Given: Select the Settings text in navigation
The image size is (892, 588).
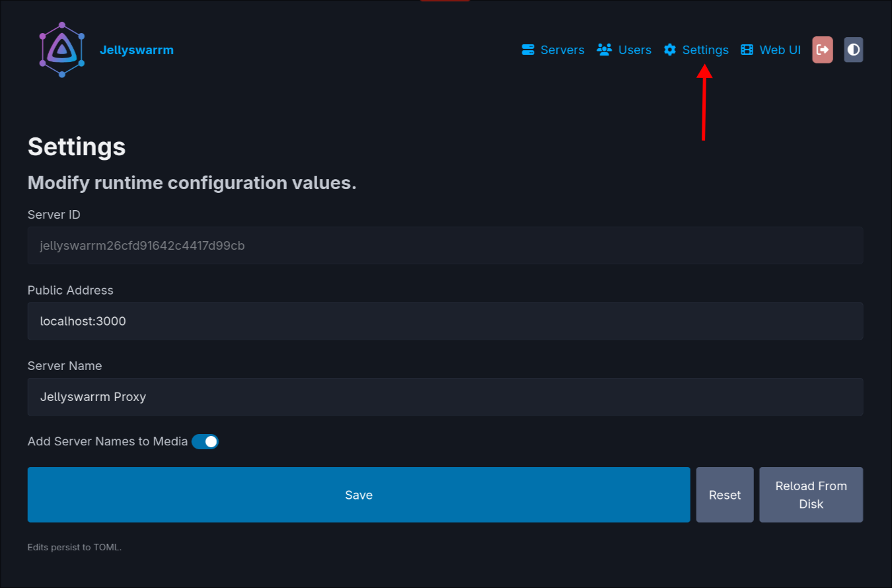Looking at the screenshot, I should [x=705, y=50].
